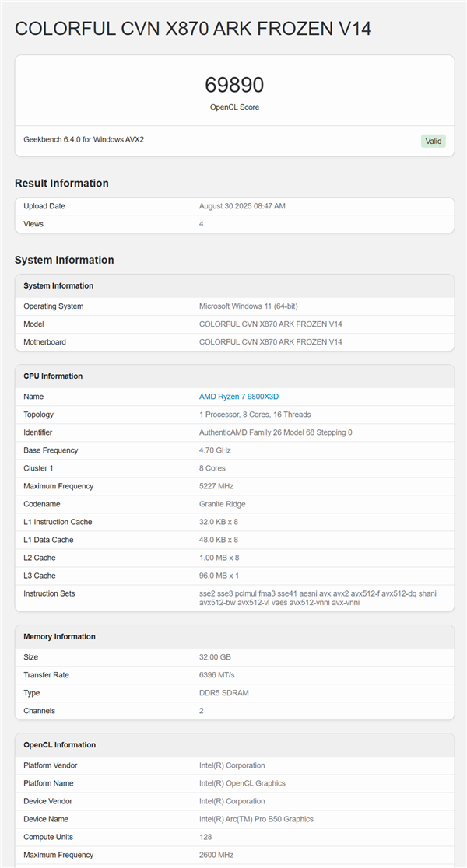467x868 pixels.
Task: Click the Memory Information table header
Action: [x=59, y=637]
